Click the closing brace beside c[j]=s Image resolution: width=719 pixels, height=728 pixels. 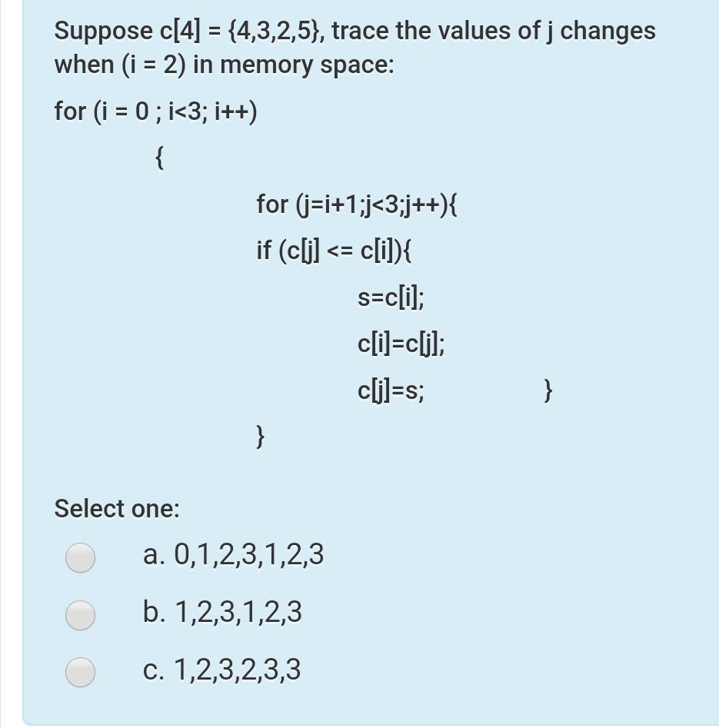(546, 391)
